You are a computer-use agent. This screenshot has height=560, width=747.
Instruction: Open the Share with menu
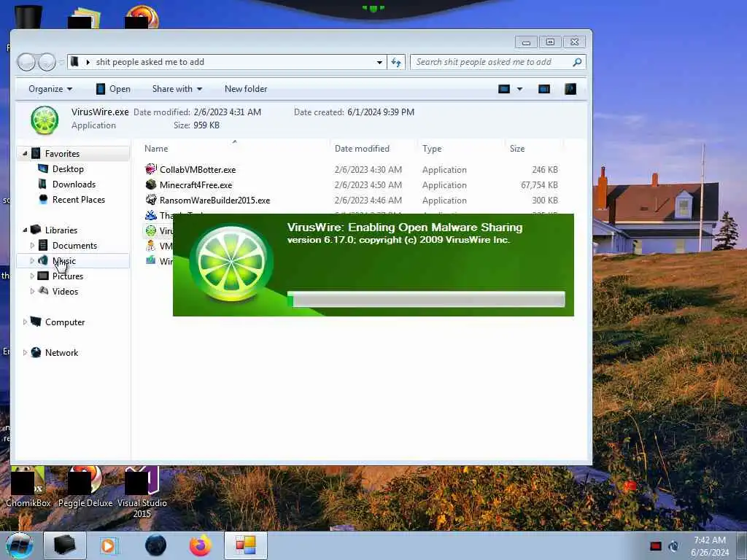click(x=177, y=88)
